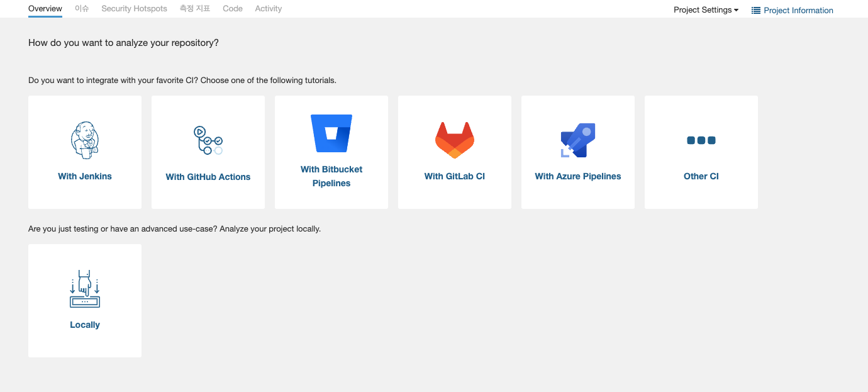
Task: Switch to the 이슈 tab
Action: click(x=82, y=9)
